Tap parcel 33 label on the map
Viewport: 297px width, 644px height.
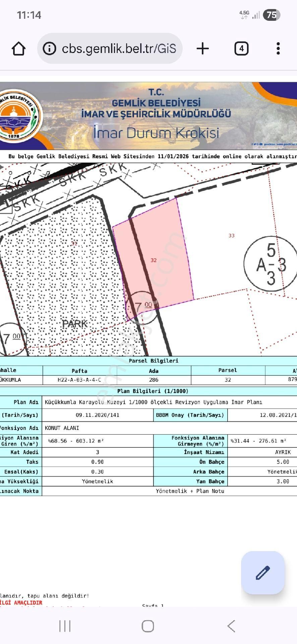[231, 236]
